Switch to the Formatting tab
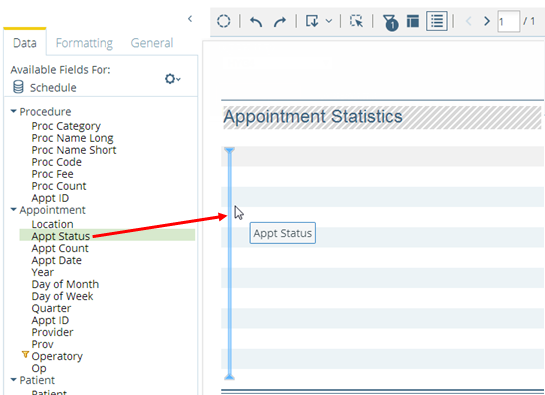Screen dimensions: 545x395 (x=84, y=43)
